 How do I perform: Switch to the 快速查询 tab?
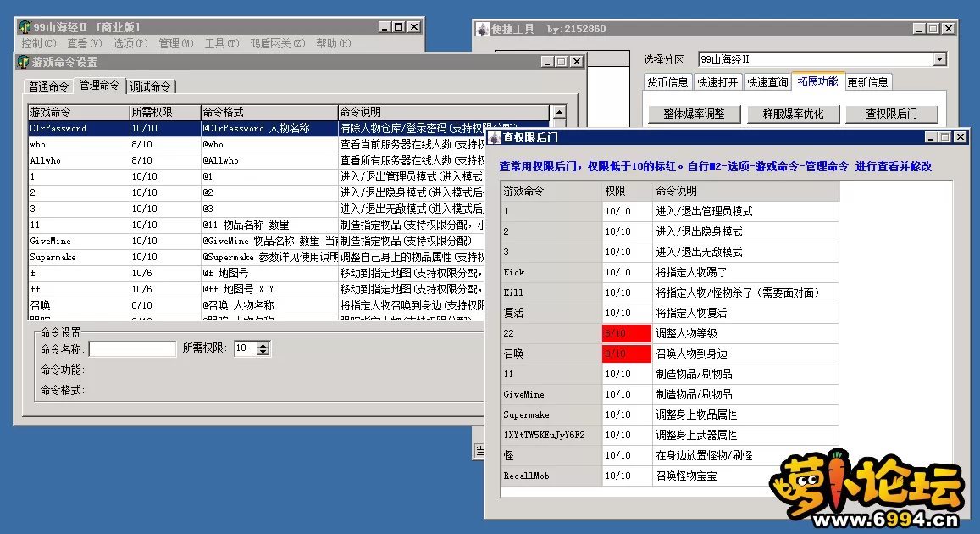click(767, 82)
